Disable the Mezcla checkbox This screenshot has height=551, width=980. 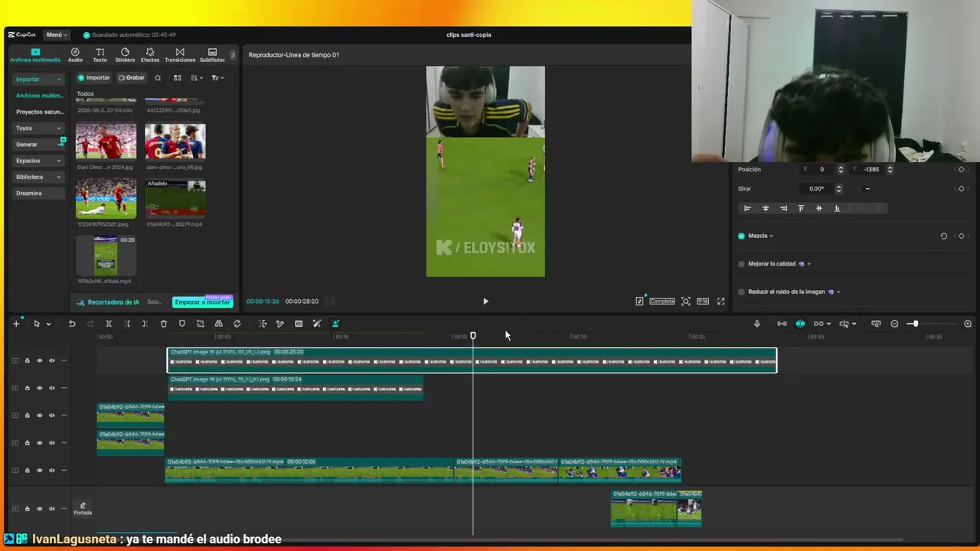point(741,236)
